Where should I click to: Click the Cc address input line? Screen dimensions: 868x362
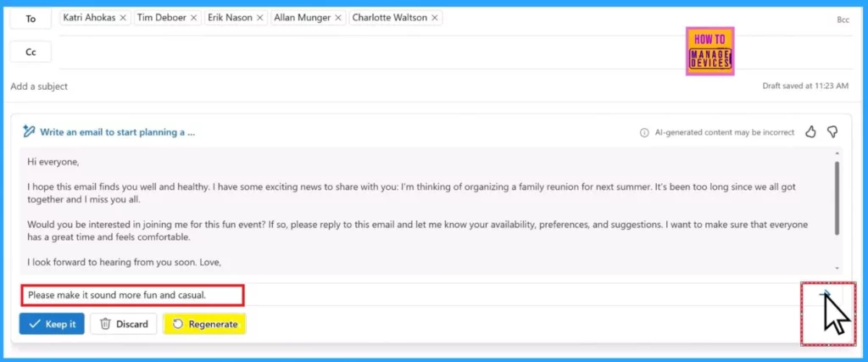tap(455, 52)
